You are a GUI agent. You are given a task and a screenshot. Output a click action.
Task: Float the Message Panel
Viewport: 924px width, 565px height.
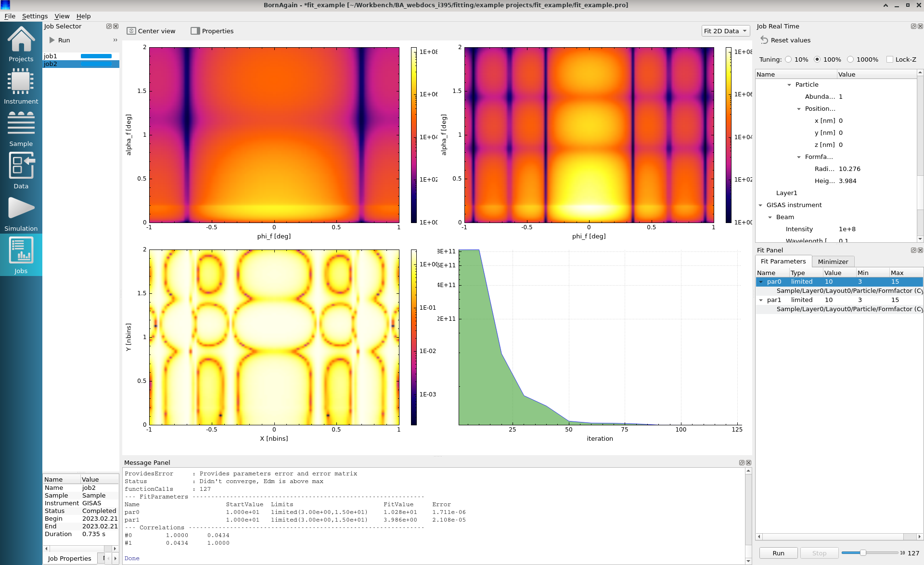pos(742,463)
